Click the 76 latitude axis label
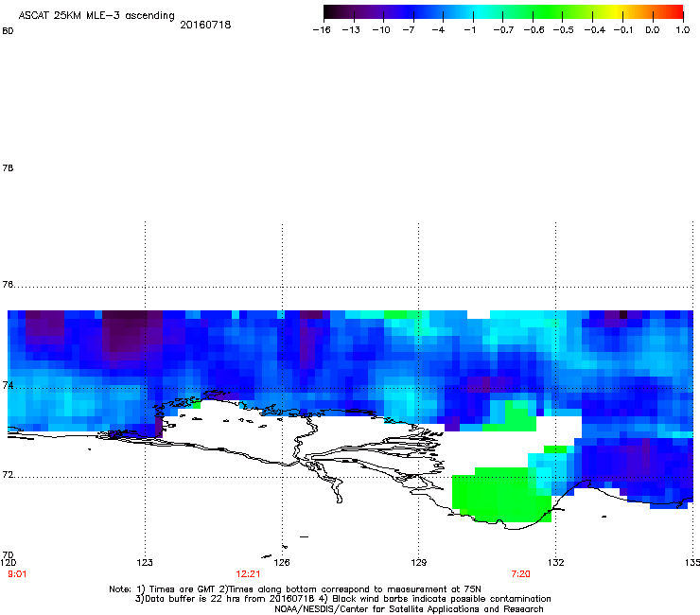700x615 pixels. click(8, 284)
